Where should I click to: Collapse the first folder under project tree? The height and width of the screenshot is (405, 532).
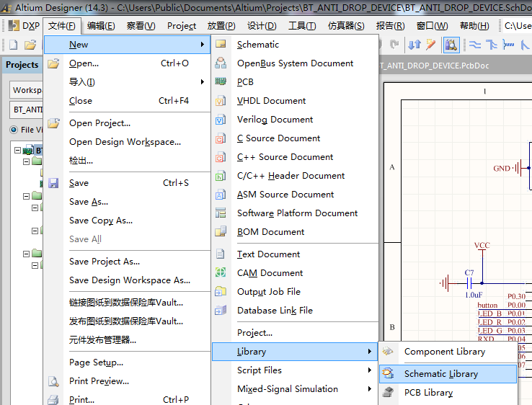point(26,162)
